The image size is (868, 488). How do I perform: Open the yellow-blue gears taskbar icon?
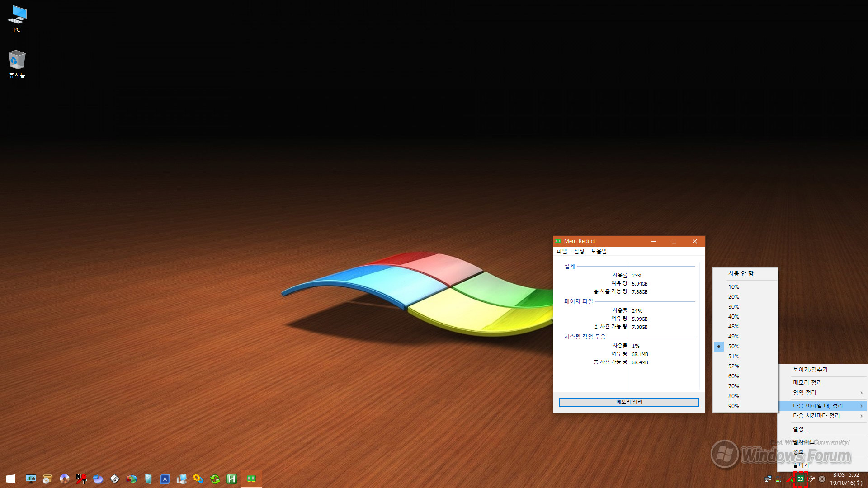[198, 479]
